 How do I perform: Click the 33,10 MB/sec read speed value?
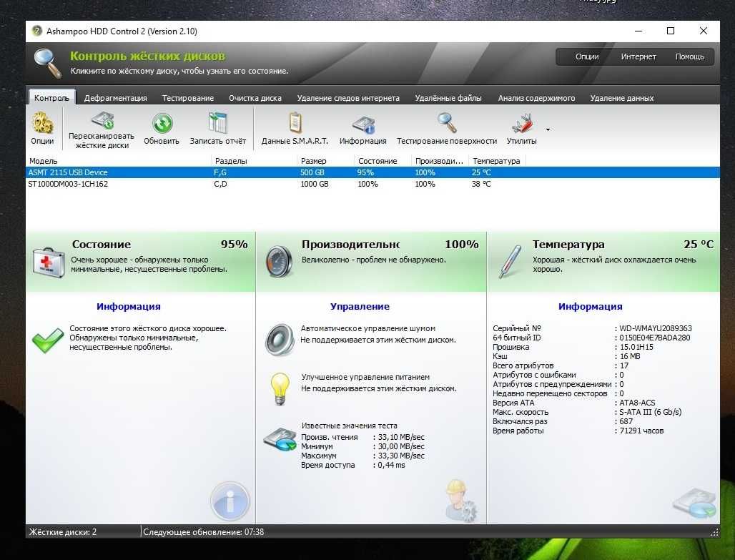pos(401,437)
